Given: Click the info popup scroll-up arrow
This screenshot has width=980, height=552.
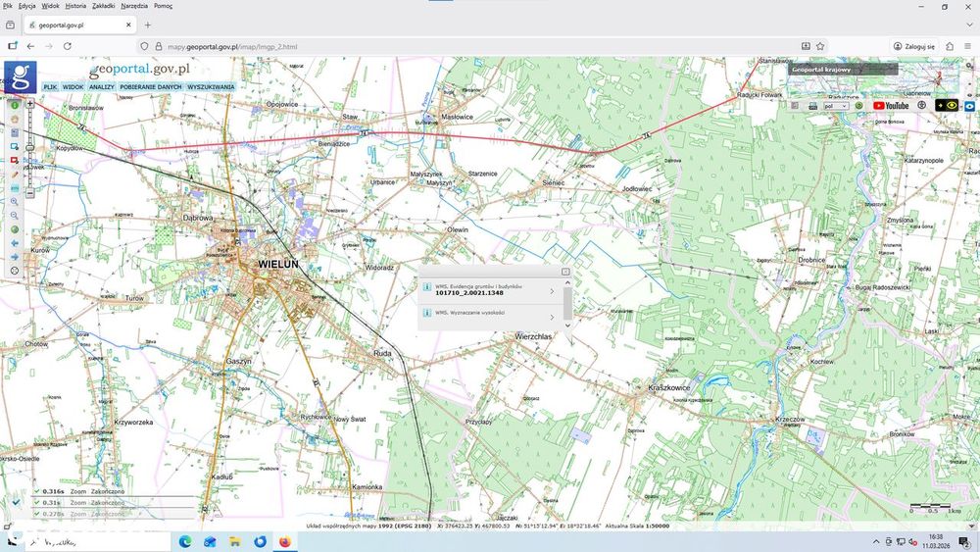Looking at the screenshot, I should coord(567,282).
